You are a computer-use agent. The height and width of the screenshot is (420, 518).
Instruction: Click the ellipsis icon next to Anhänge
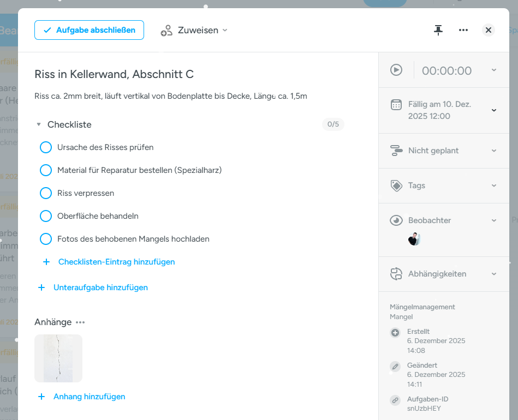80,322
